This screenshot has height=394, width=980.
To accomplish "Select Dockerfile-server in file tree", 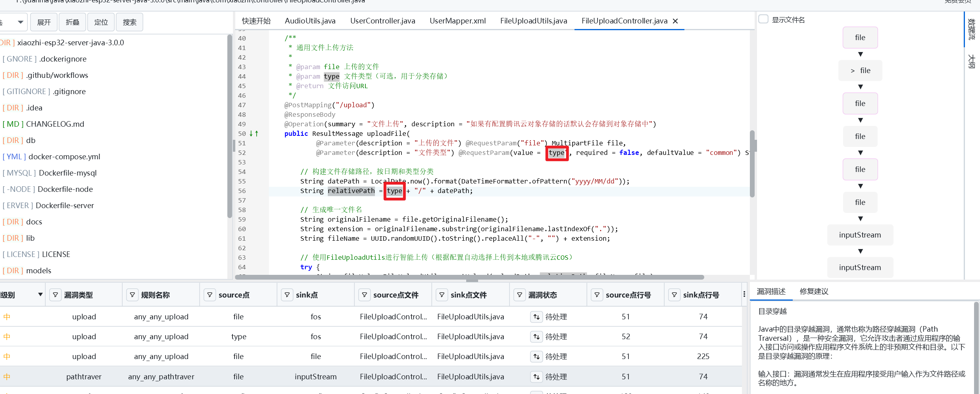I will 48,206.
